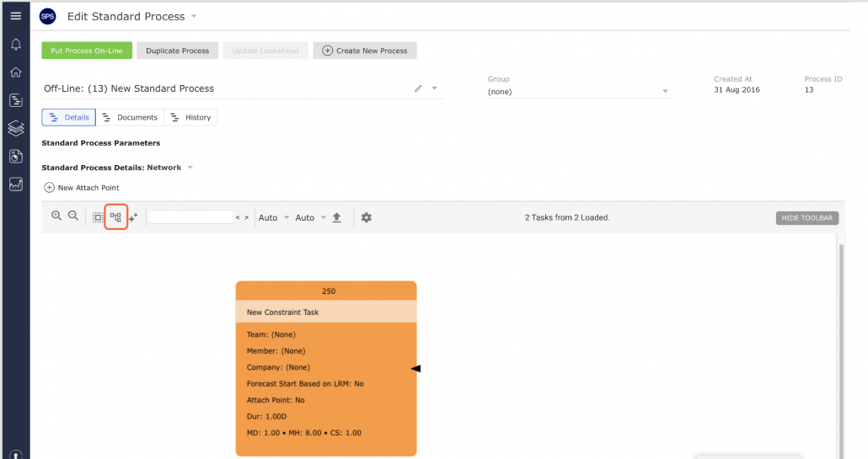Click HIDE TOOLBAR button
The height and width of the screenshot is (459, 868).
[x=807, y=218]
